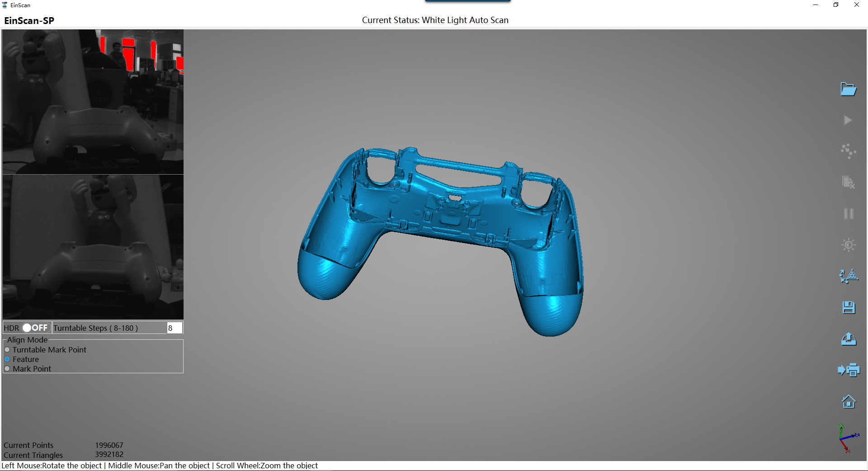Click the top camera preview feed
This screenshot has width=868, height=471.
coord(93,102)
